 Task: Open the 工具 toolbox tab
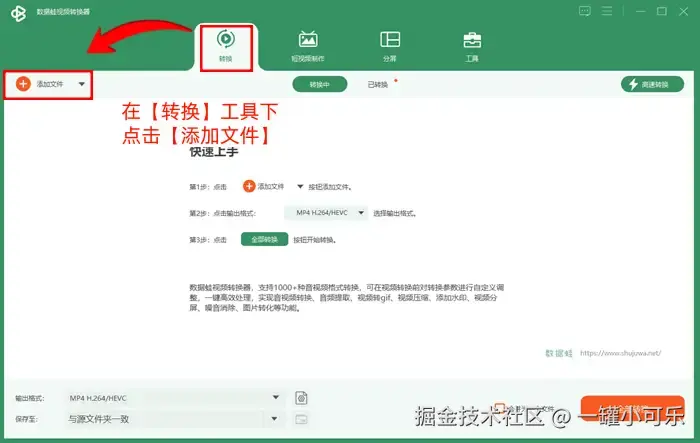click(472, 46)
